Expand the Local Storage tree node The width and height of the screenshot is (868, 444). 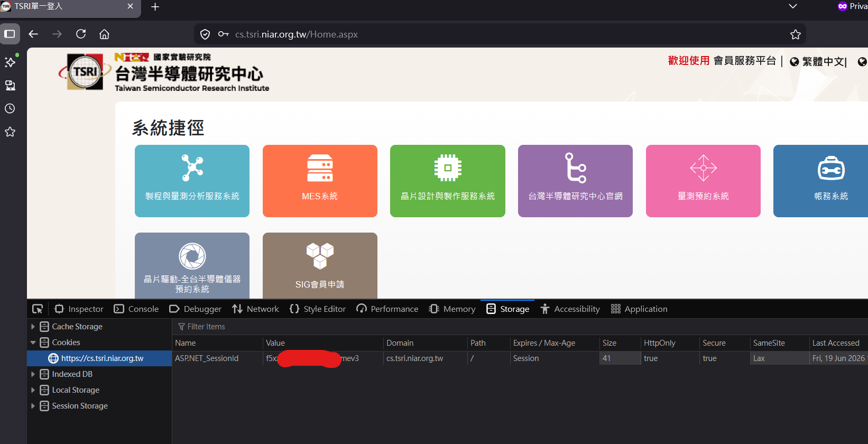pyautogui.click(x=33, y=390)
